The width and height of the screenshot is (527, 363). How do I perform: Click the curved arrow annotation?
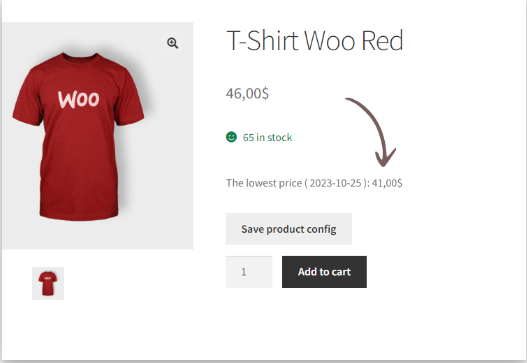click(371, 132)
